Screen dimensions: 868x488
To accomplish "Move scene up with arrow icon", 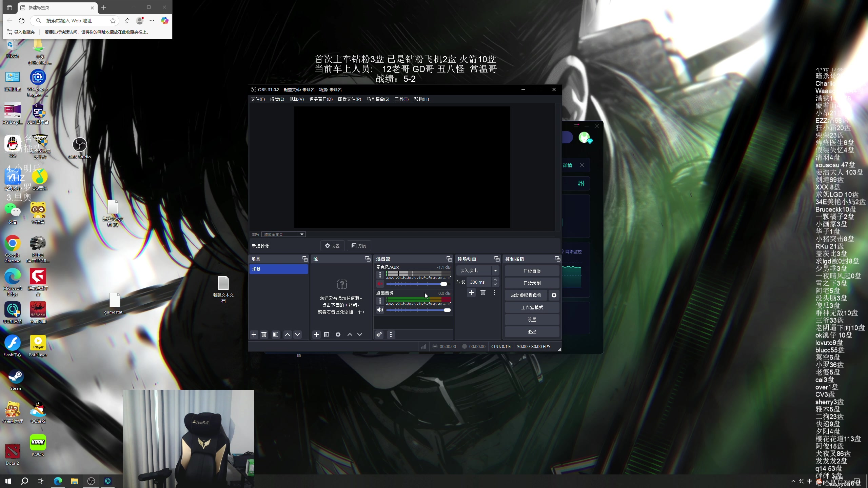I will pos(288,334).
